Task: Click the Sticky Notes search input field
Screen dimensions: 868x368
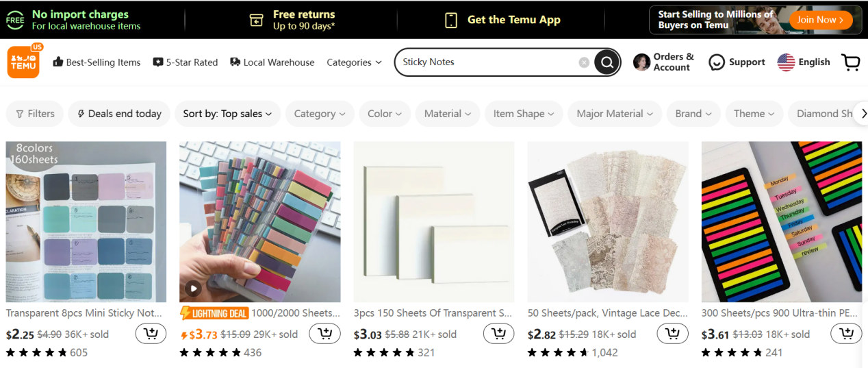Action: [x=486, y=62]
